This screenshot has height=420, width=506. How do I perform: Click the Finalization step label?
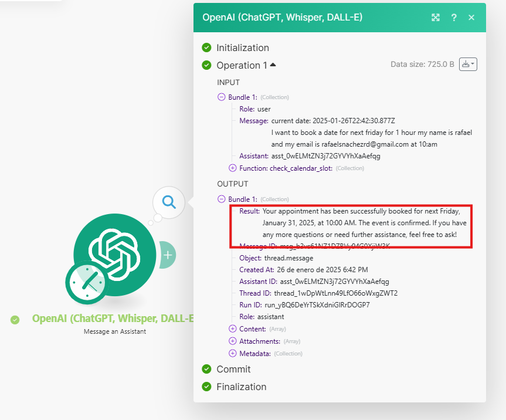[x=242, y=387]
